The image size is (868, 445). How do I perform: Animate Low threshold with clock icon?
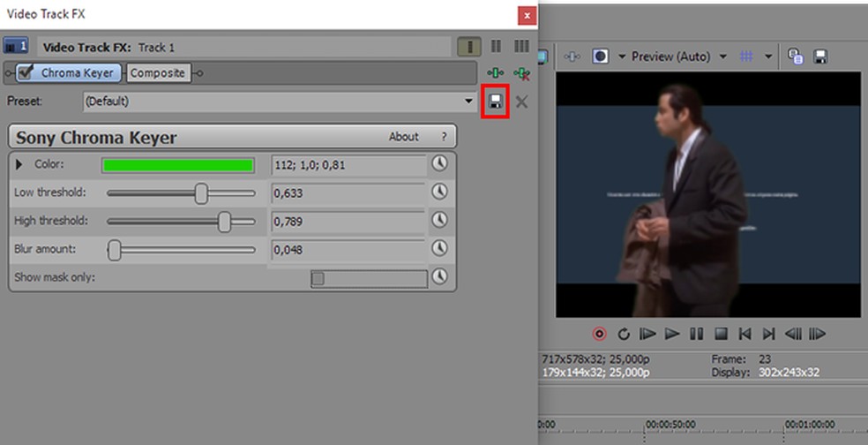point(439,192)
